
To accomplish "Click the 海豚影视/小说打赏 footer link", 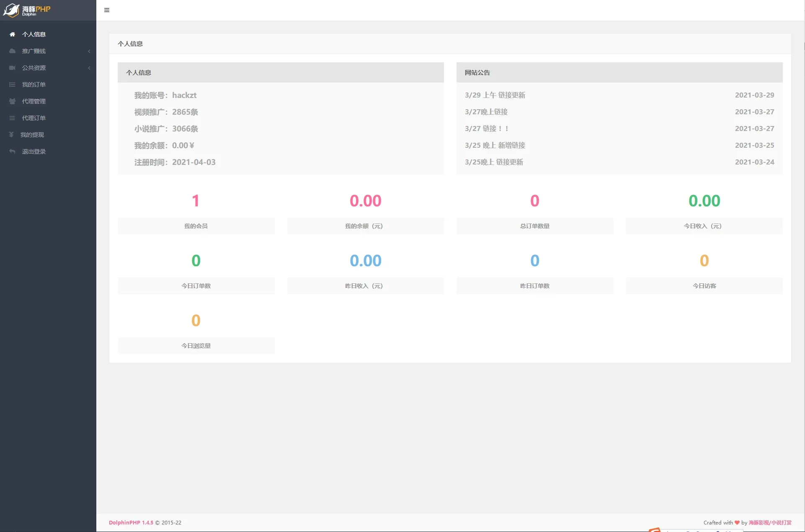I will pyautogui.click(x=770, y=522).
